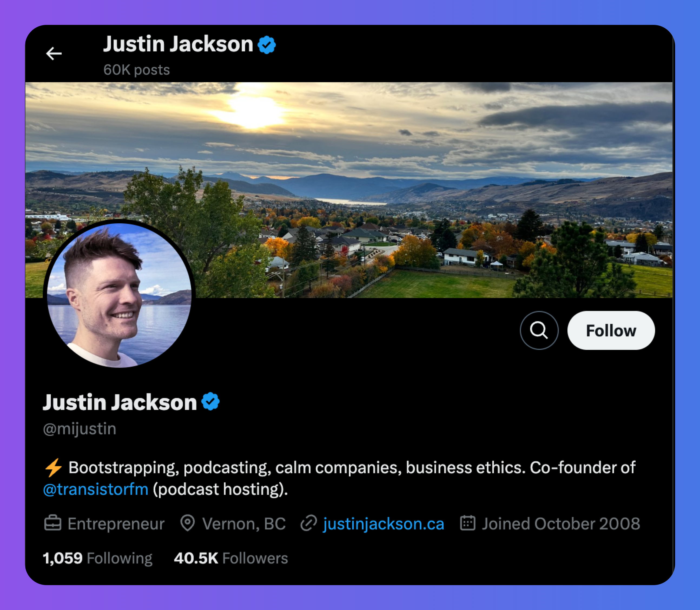The width and height of the screenshot is (700, 610).
Task: Click the briefcase icon next to Entrepreneur
Action: click(53, 523)
